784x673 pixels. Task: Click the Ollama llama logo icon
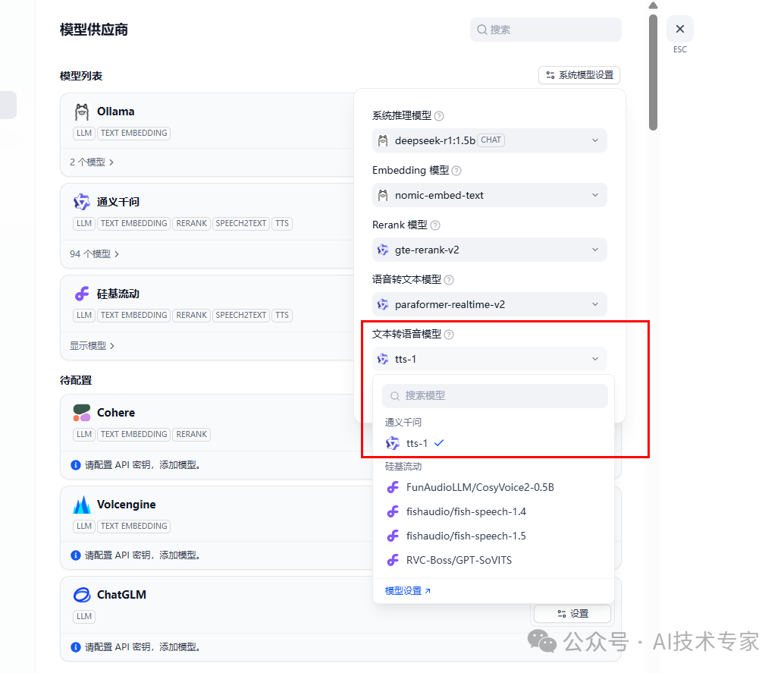tap(81, 112)
